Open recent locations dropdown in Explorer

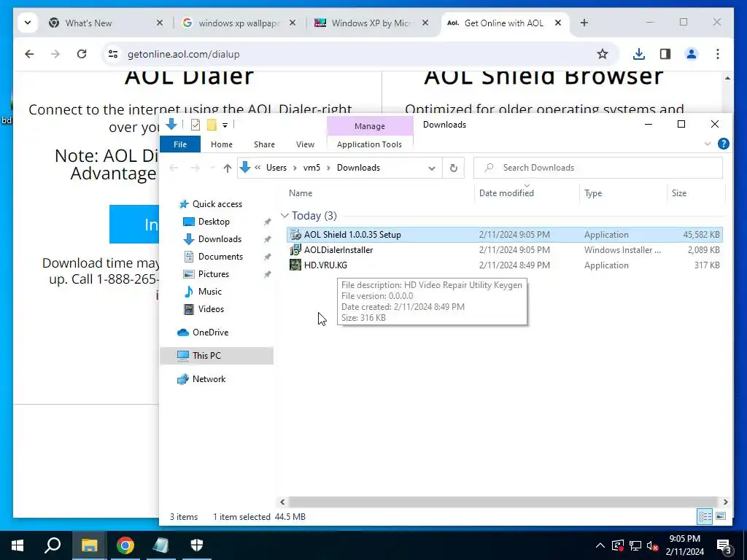pos(212,168)
